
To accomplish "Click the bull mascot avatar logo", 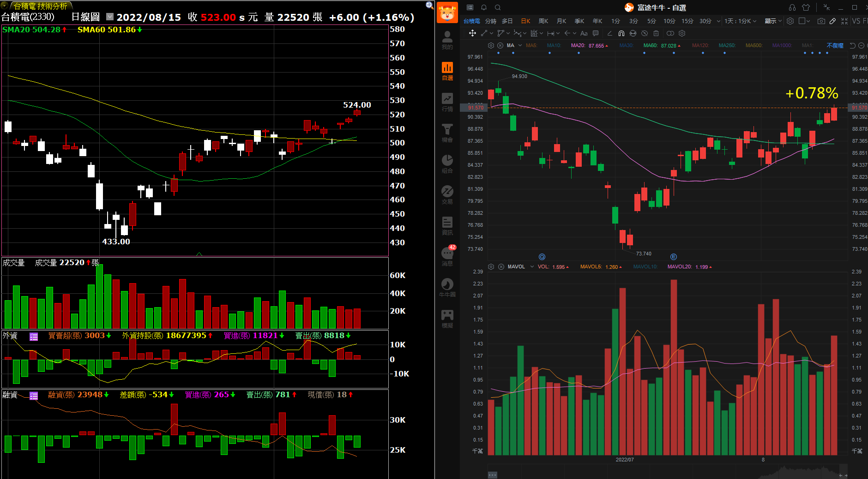I will [447, 12].
